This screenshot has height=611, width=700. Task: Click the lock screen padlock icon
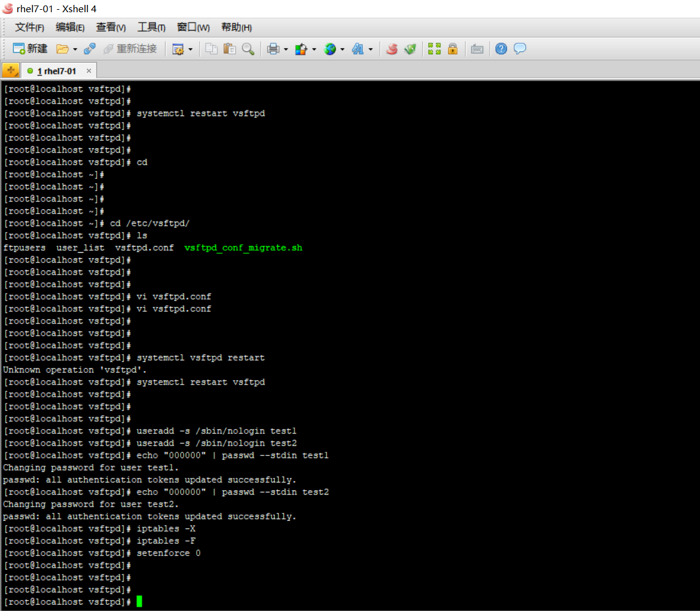(x=453, y=49)
